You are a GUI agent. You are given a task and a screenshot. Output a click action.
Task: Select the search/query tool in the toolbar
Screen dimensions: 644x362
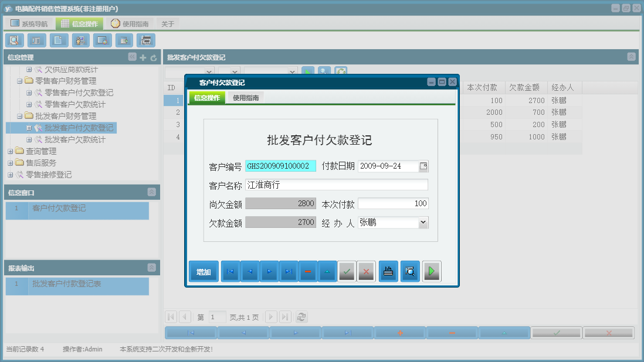[14, 40]
